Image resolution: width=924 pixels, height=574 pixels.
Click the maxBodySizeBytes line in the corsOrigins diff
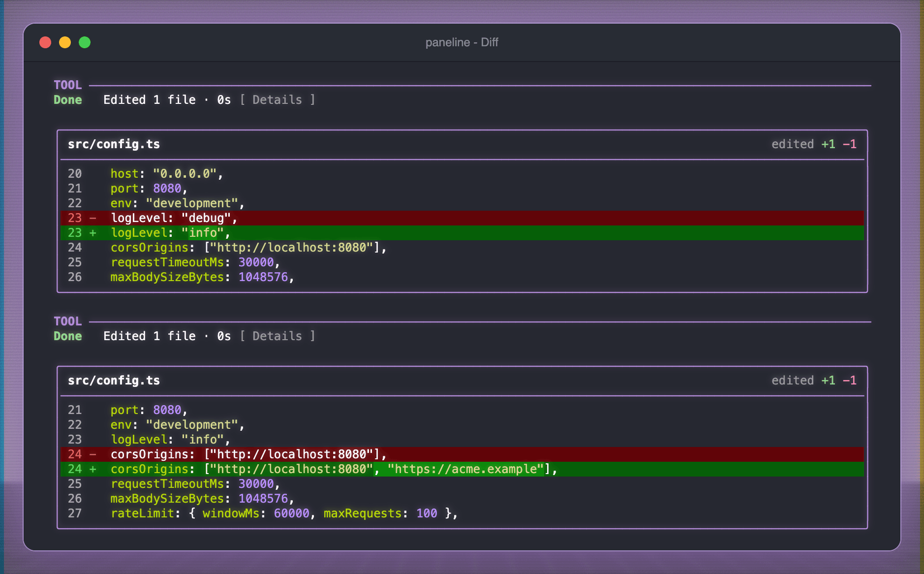point(462,499)
